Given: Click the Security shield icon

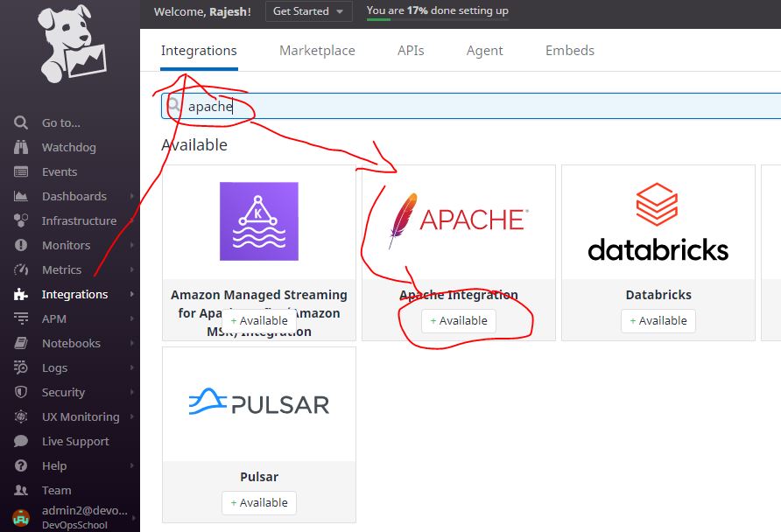Looking at the screenshot, I should [21, 393].
